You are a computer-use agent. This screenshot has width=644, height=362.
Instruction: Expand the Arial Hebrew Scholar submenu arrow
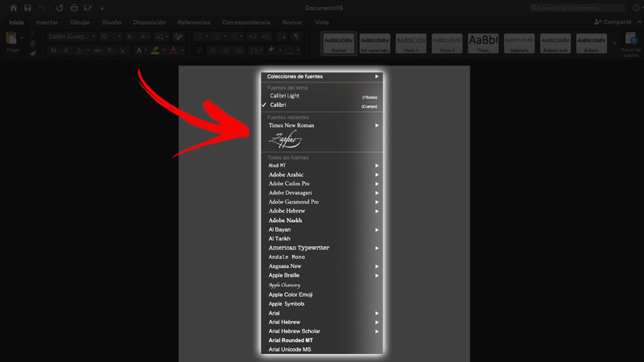pyautogui.click(x=377, y=331)
